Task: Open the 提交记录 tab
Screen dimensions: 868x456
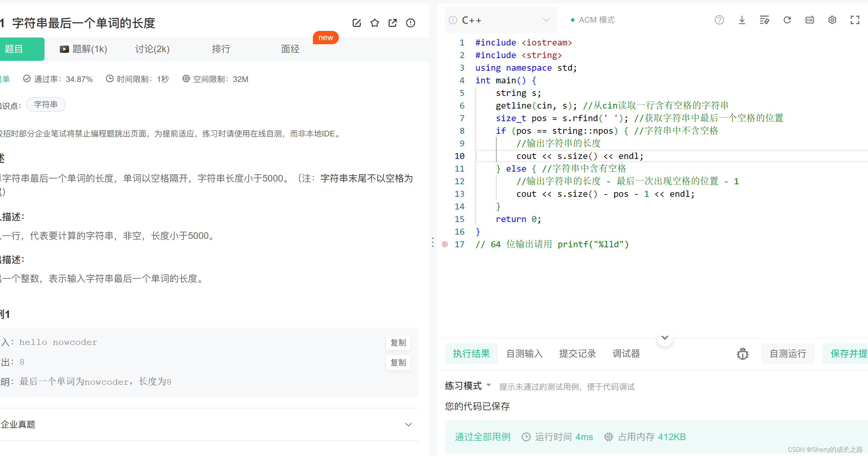Action: pos(578,354)
